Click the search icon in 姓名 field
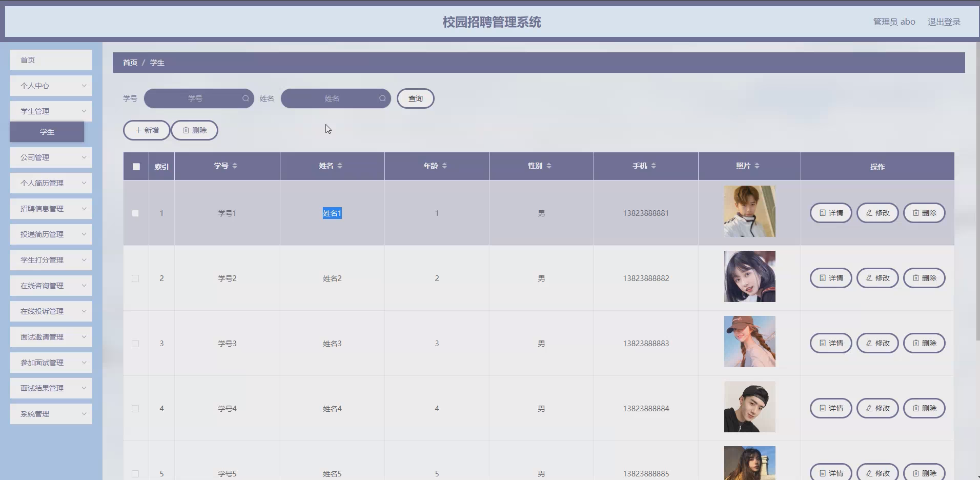The height and width of the screenshot is (480, 980). [382, 98]
